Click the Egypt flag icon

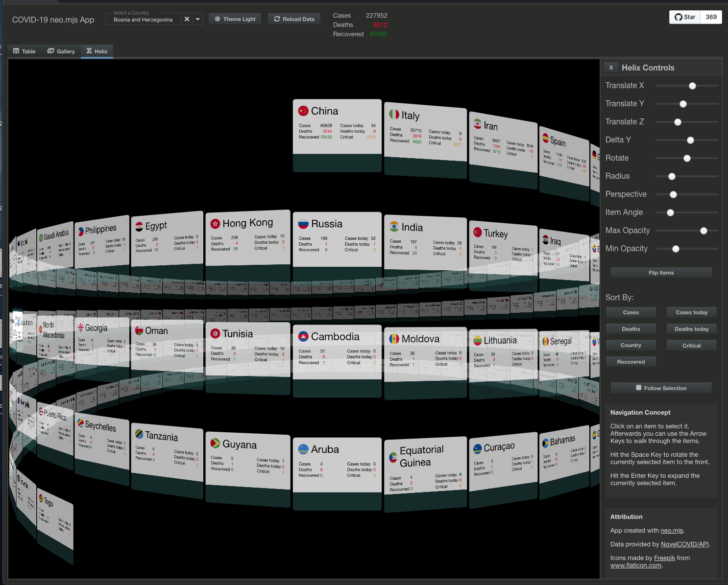click(139, 227)
